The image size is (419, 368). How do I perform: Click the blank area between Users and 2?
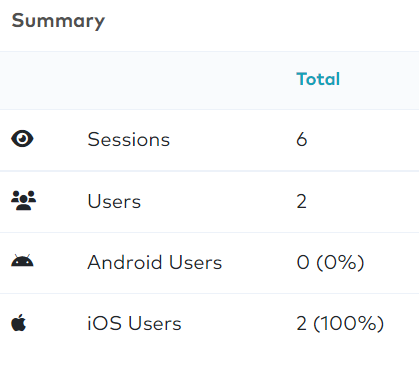tap(218, 201)
